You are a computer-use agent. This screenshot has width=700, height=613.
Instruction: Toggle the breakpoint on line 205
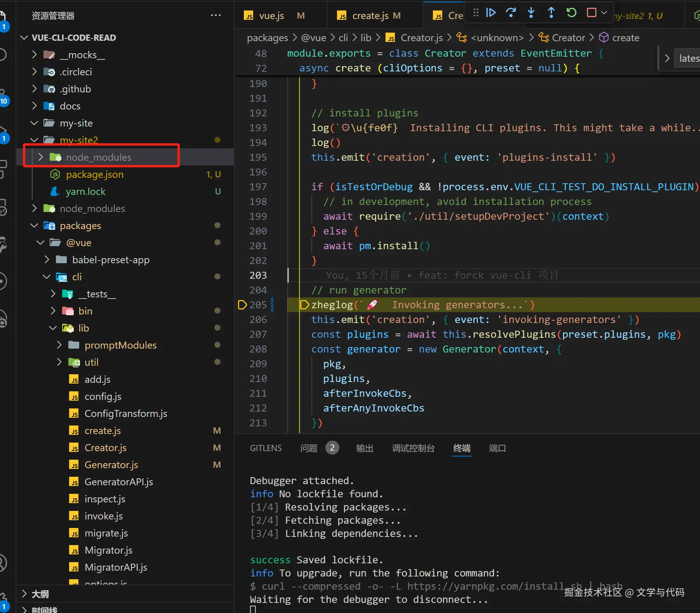point(242,305)
